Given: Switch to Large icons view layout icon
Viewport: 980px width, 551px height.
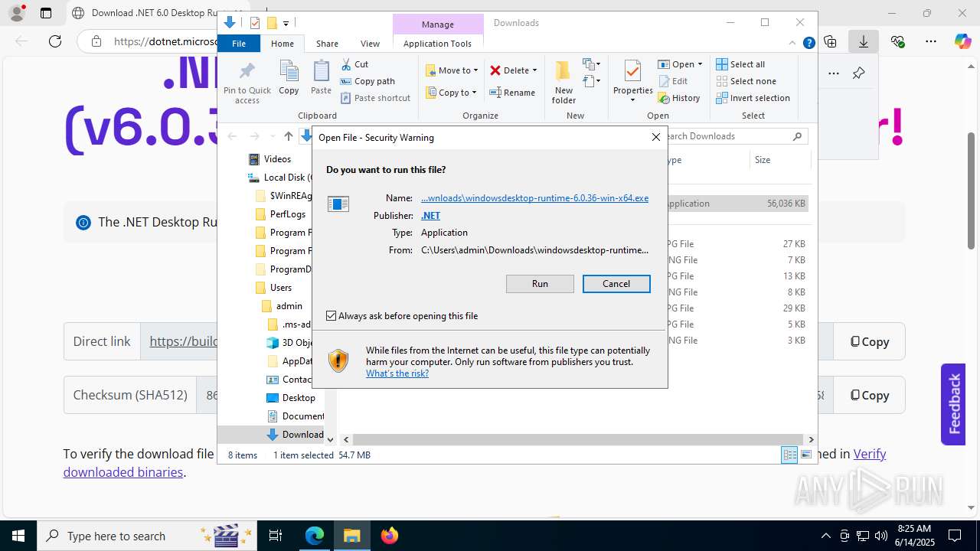Looking at the screenshot, I should [805, 455].
